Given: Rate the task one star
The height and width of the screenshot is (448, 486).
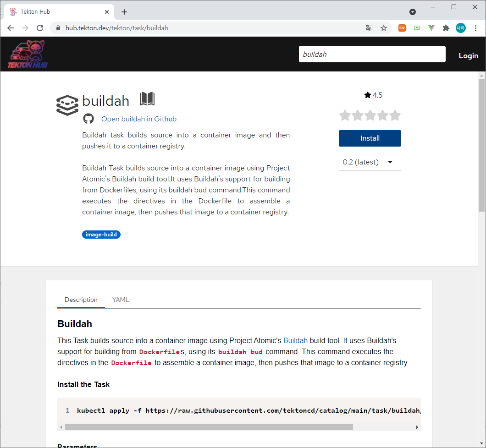Looking at the screenshot, I should click(x=345, y=115).
